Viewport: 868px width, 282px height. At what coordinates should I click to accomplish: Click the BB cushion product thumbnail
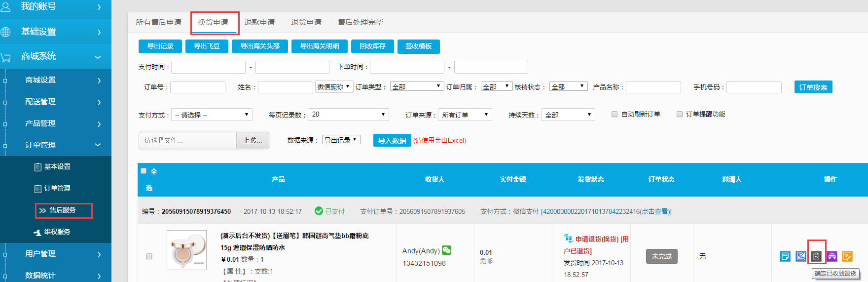coord(186,250)
